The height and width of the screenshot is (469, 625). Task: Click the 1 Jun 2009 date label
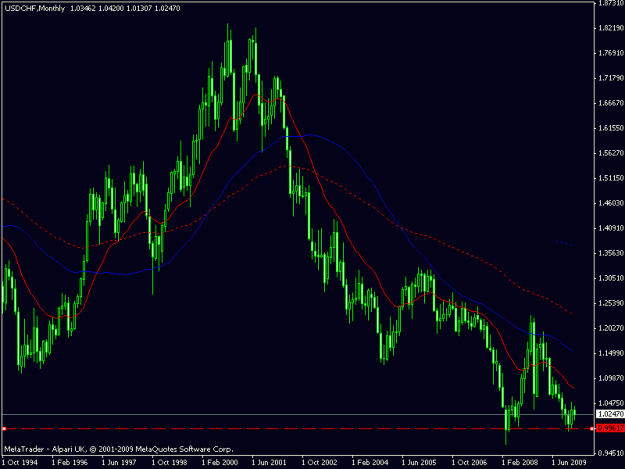[569, 463]
